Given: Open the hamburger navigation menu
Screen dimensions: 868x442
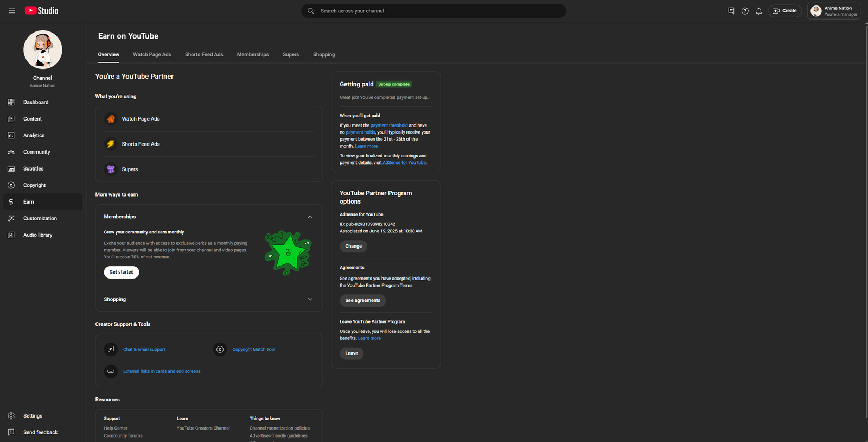Looking at the screenshot, I should pos(11,11).
